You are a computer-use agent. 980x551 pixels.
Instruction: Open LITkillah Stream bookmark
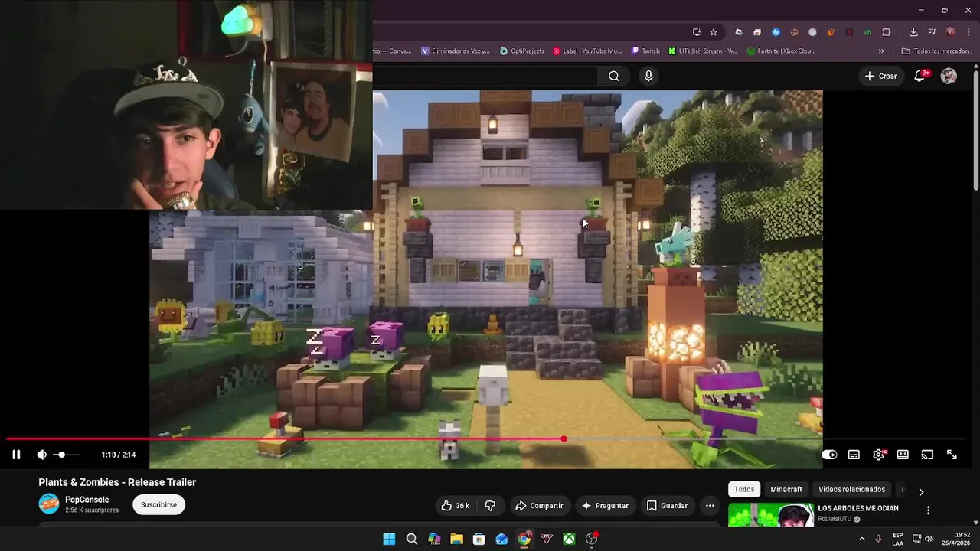click(703, 51)
